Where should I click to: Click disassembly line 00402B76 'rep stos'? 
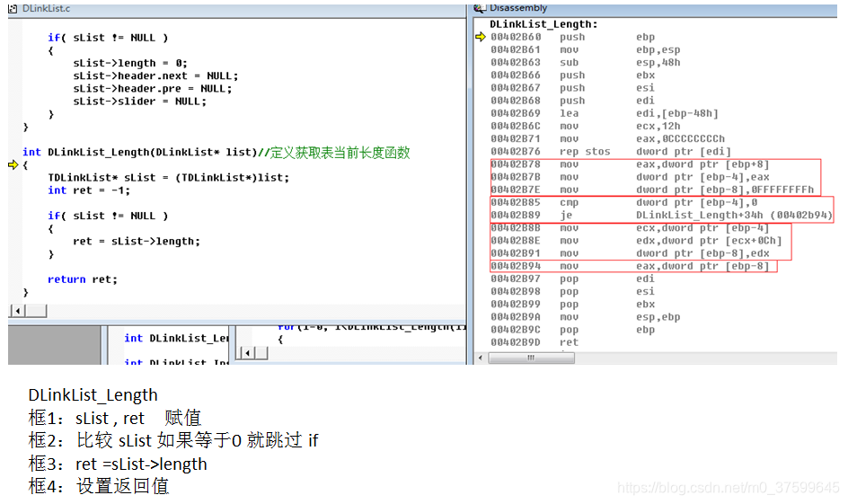611,152
